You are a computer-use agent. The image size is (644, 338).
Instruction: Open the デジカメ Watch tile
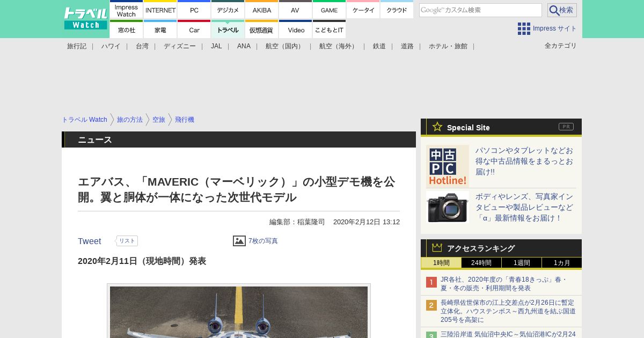pos(228,10)
